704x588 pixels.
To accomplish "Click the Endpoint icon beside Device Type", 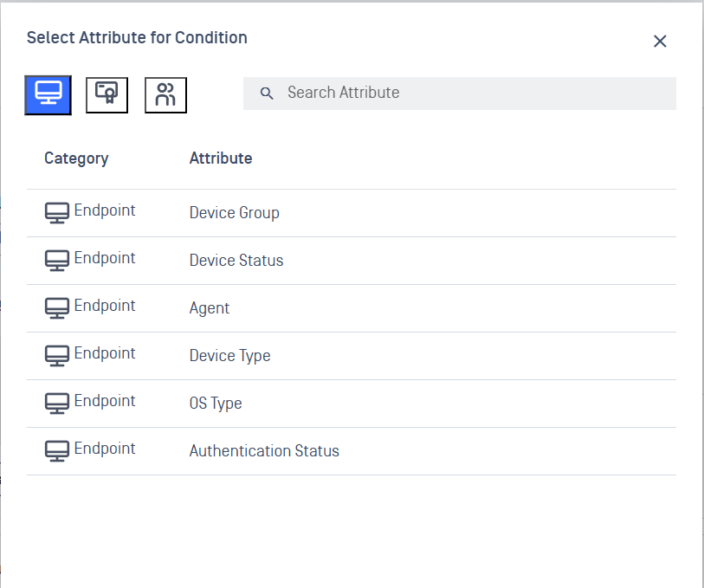I will pyautogui.click(x=56, y=355).
